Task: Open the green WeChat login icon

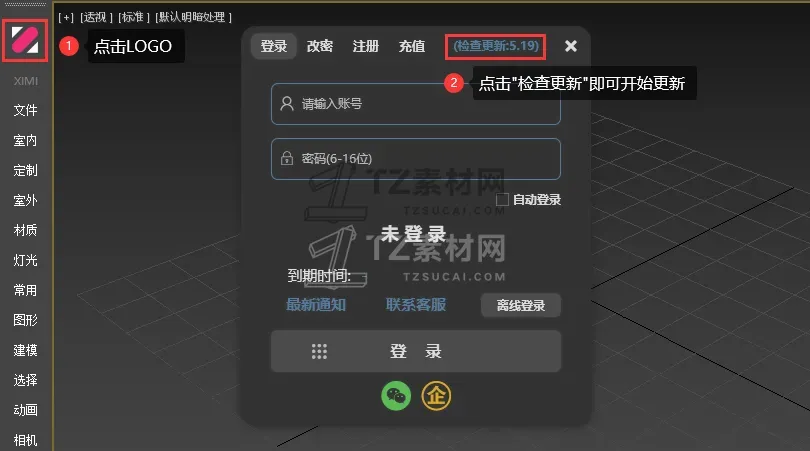Action: [396, 396]
